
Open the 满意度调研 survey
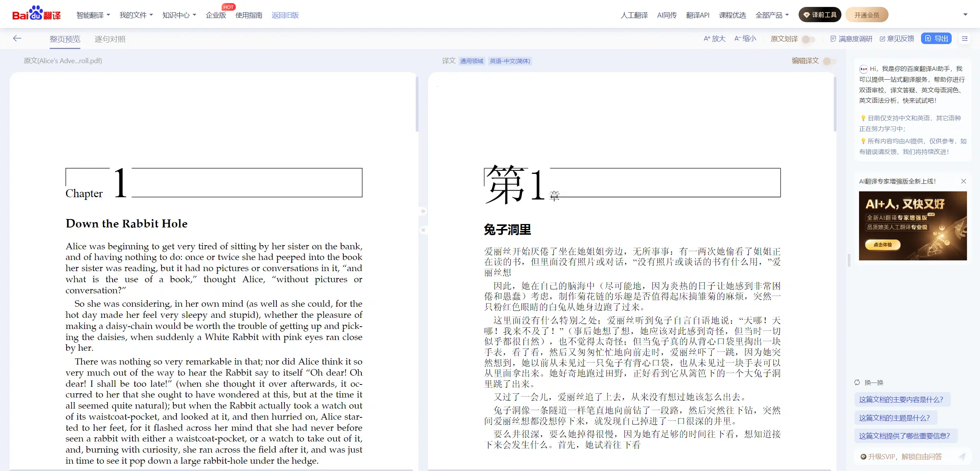[x=851, y=39]
